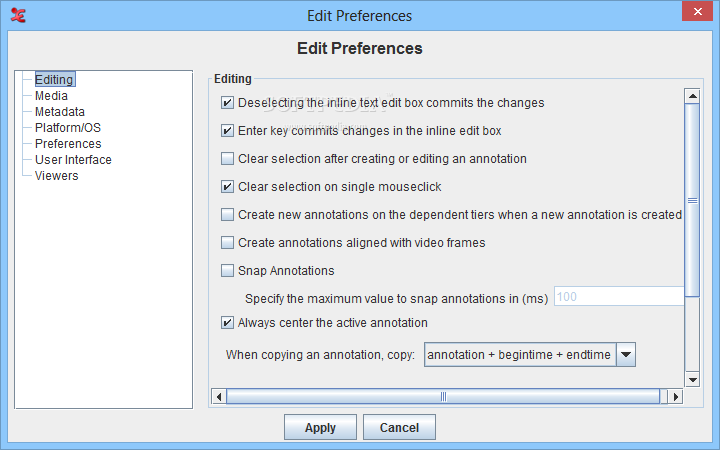Viewport: 720px width, 450px height.
Task: Close the Edit Preferences dialog
Action: [x=697, y=11]
